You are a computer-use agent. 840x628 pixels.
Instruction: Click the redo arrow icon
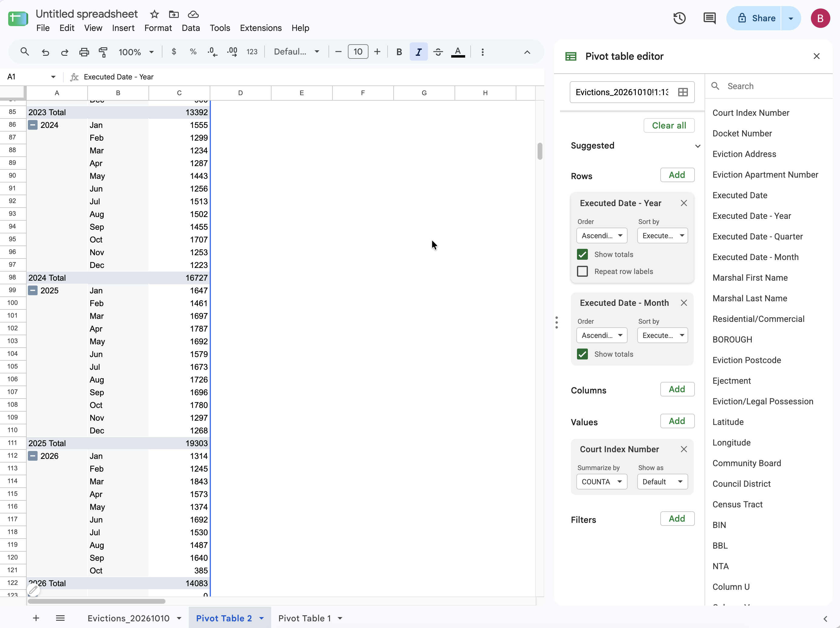[65, 52]
